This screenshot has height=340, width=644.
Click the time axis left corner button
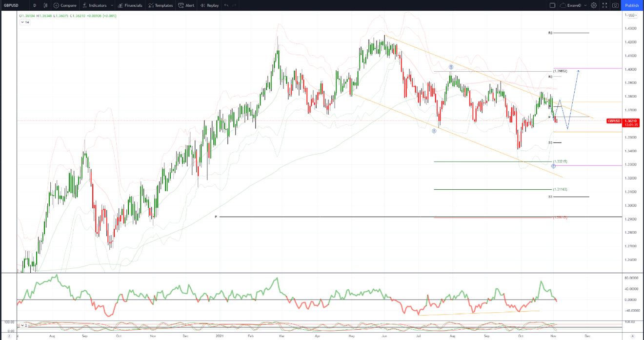[x=9, y=336]
